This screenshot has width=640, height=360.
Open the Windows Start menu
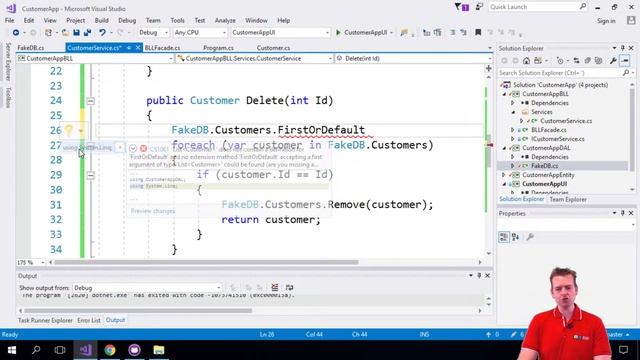12,350
